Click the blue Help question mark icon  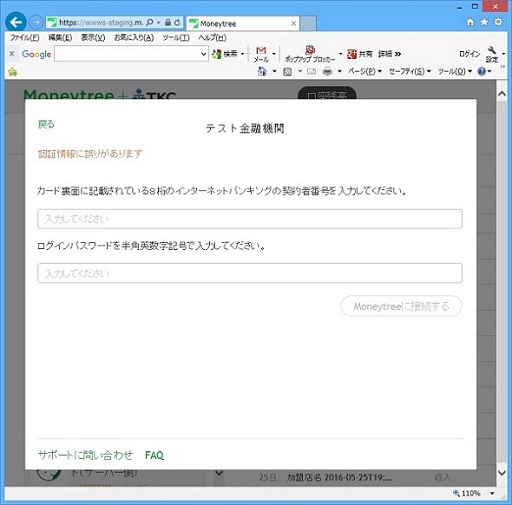[x=482, y=71]
